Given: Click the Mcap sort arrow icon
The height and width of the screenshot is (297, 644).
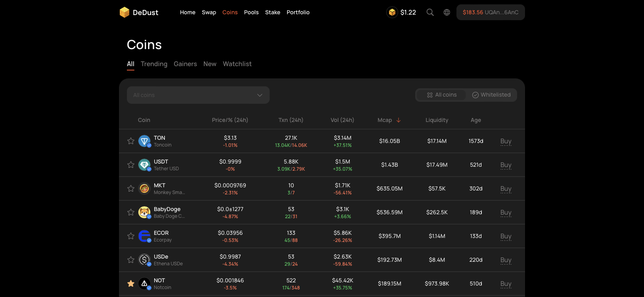Looking at the screenshot, I should click(399, 120).
